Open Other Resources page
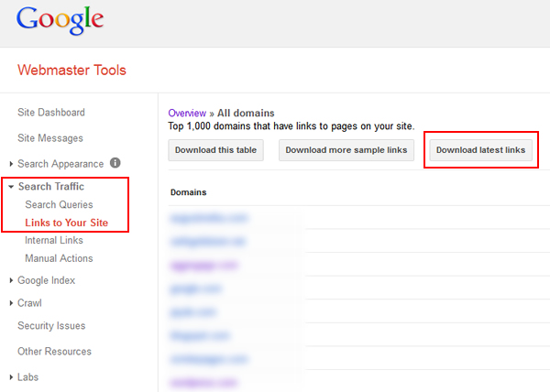Screen dimensions: 550x392 click(54, 352)
